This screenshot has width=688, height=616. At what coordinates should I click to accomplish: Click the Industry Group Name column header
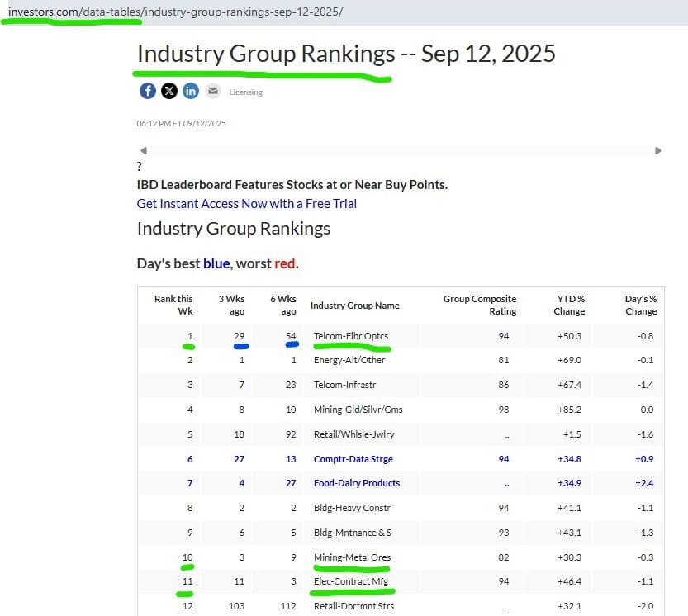click(355, 306)
